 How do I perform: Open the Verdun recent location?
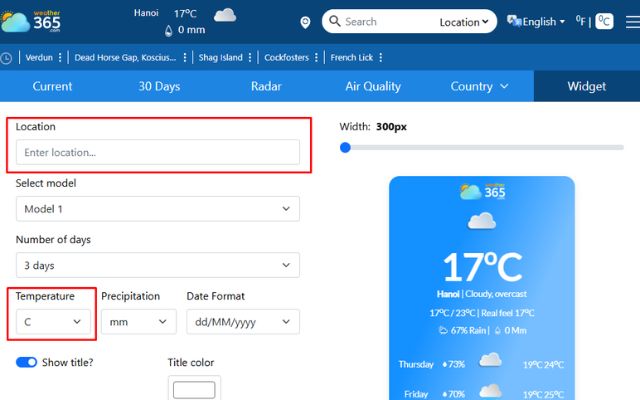[39, 58]
